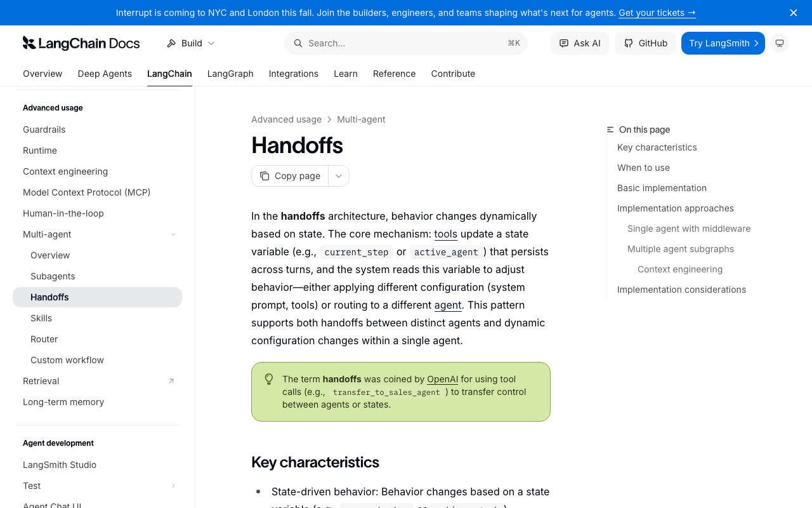This screenshot has width=812, height=508.
Task: Jump to When to use section
Action: tap(643, 168)
